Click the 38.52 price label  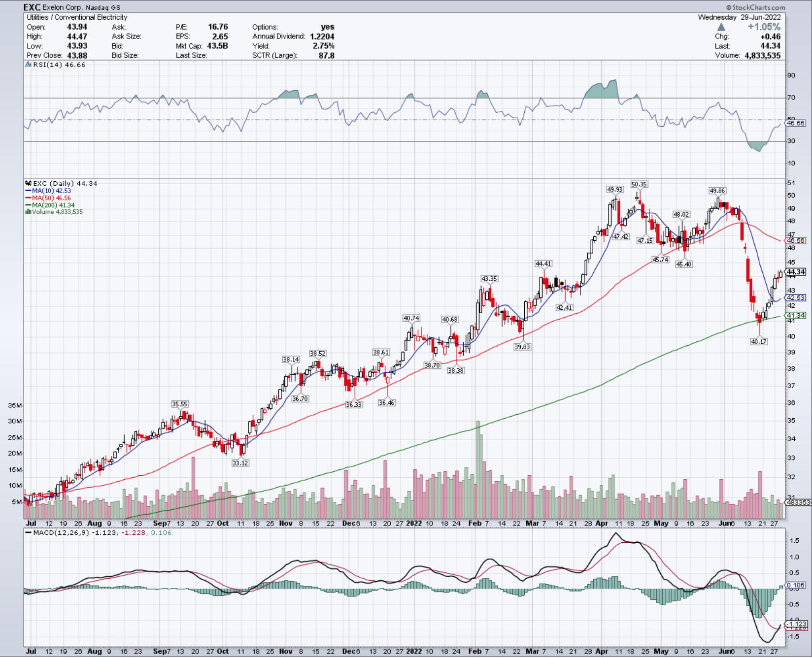point(318,353)
